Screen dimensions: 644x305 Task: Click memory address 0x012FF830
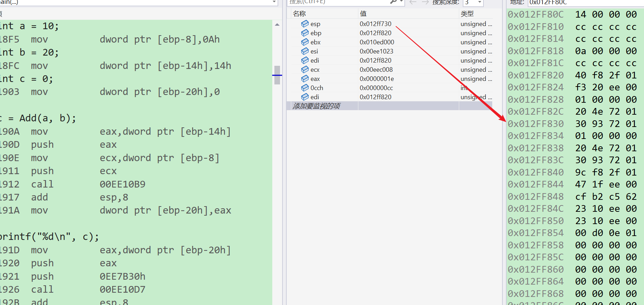pyautogui.click(x=536, y=124)
